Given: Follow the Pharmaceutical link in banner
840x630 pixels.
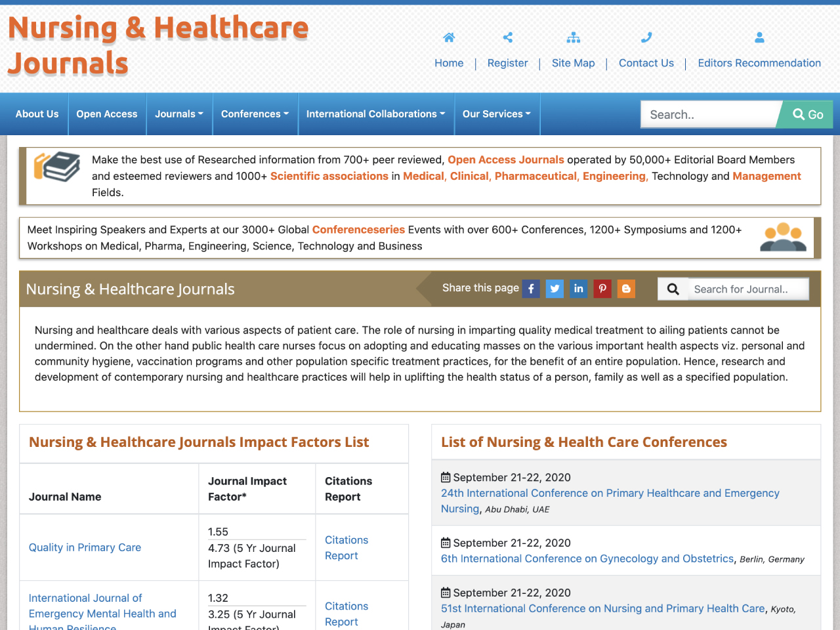Looking at the screenshot, I should [535, 176].
